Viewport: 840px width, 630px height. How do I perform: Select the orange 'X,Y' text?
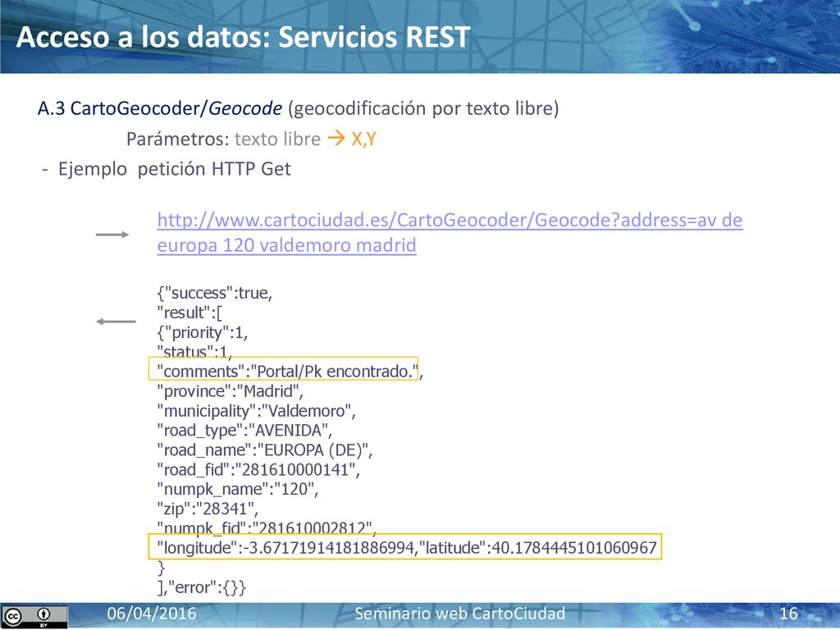pyautogui.click(x=363, y=139)
